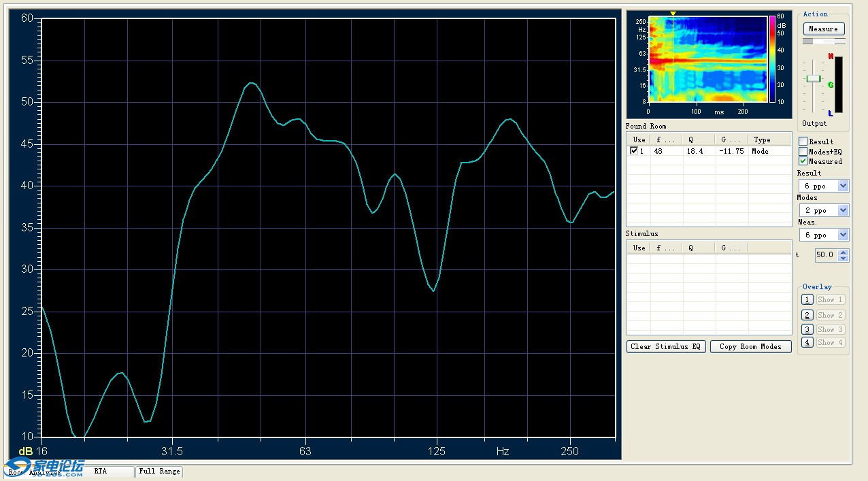
Task: Click the Q column header in Stimulus table
Action: (x=699, y=248)
